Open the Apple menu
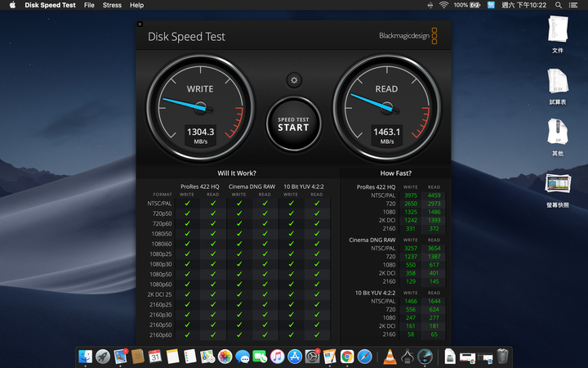 [x=12, y=5]
